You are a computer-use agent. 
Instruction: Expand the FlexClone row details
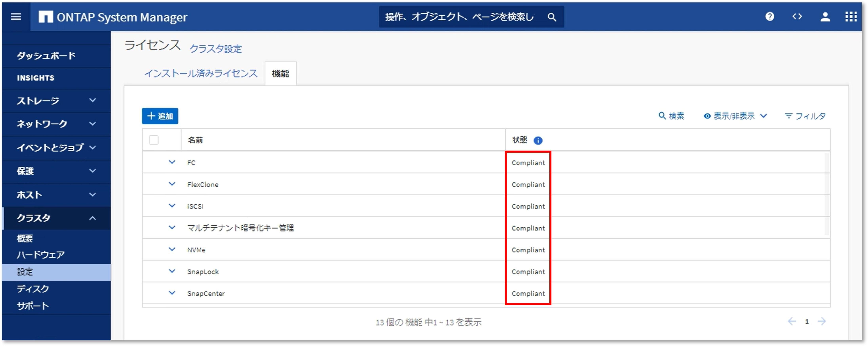172,184
